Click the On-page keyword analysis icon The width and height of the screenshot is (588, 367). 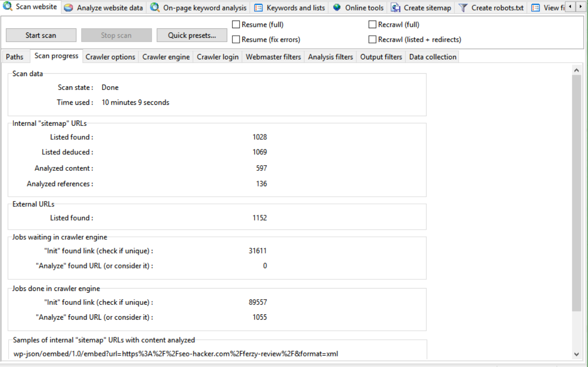point(155,8)
